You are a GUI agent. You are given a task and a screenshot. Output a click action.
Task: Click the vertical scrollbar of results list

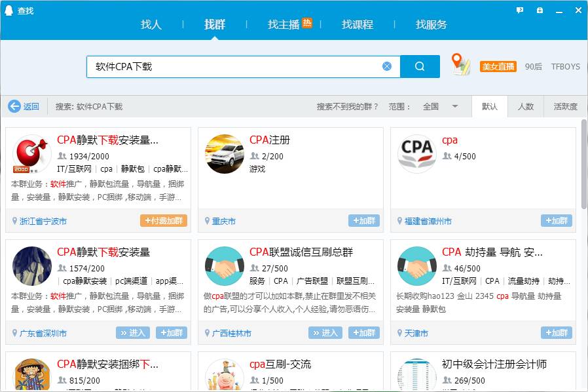click(584, 164)
